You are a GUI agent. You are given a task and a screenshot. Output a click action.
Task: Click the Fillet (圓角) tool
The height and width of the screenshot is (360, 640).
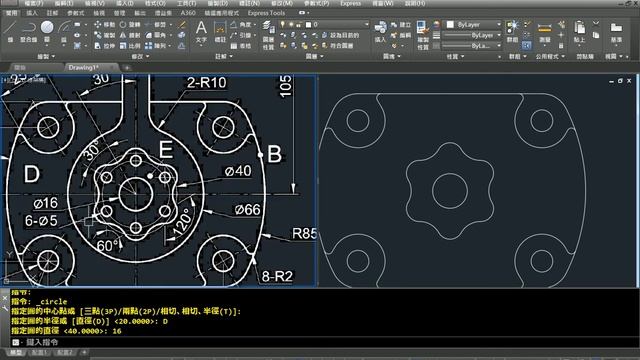pos(156,36)
